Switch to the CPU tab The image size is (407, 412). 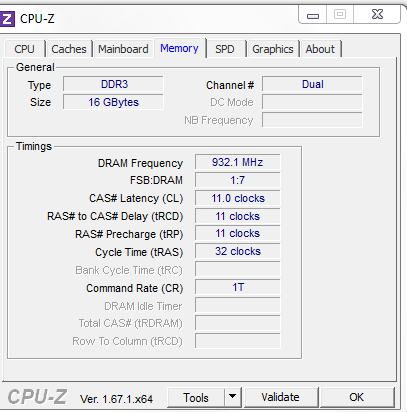tap(24, 49)
